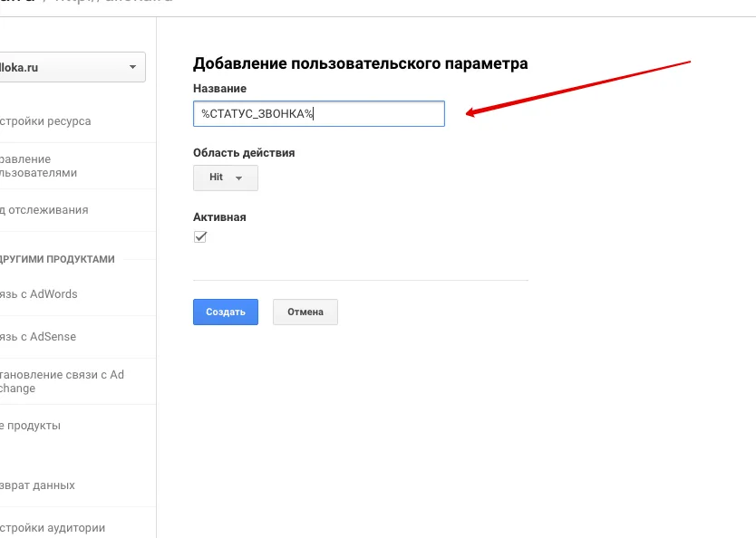Open the property selector dropdown ending in loka.ru
The width and height of the screenshot is (756, 538).
[x=73, y=67]
